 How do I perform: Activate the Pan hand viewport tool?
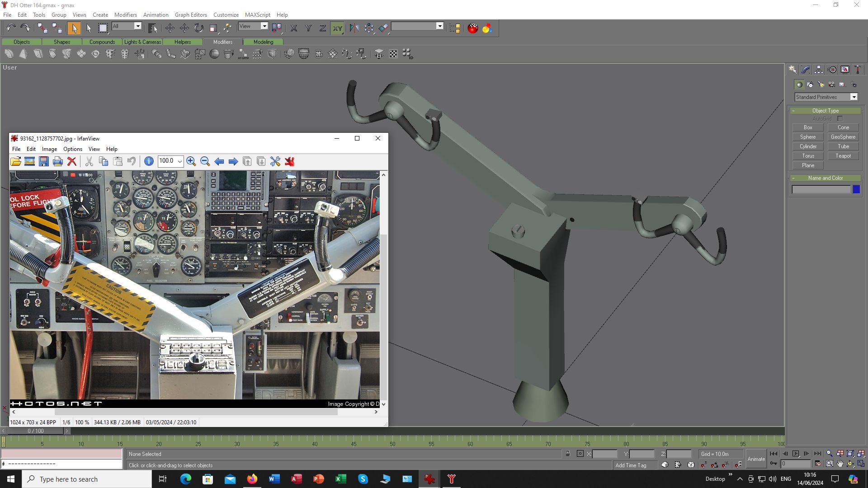[x=840, y=464]
